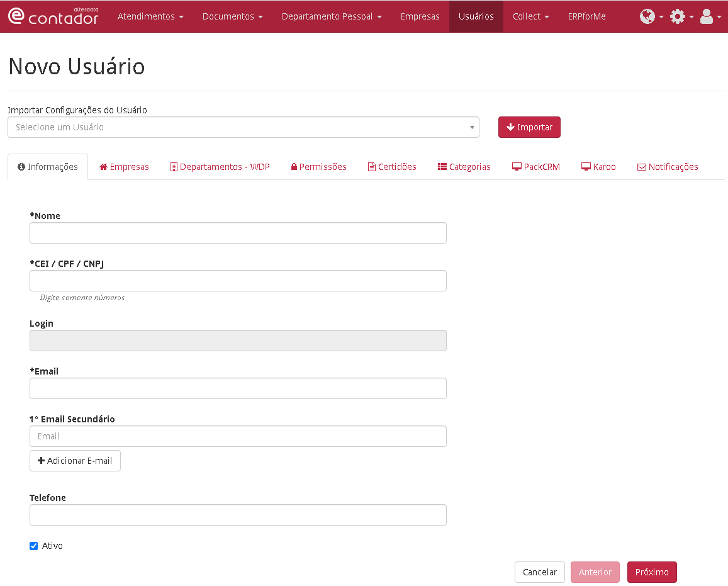
Task: Open the Selecione um Usuário dropdown
Action: pyautogui.click(x=244, y=127)
